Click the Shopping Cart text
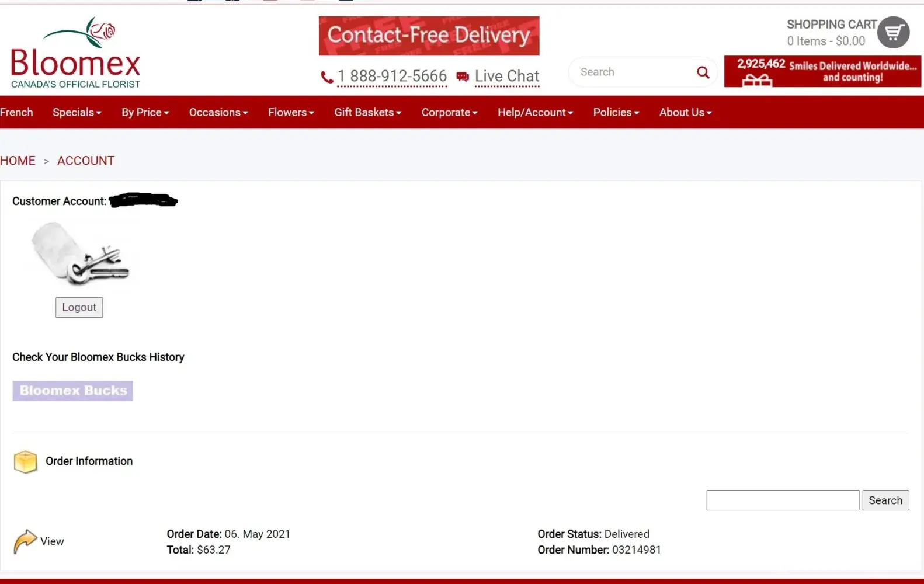The image size is (924, 584). (832, 25)
